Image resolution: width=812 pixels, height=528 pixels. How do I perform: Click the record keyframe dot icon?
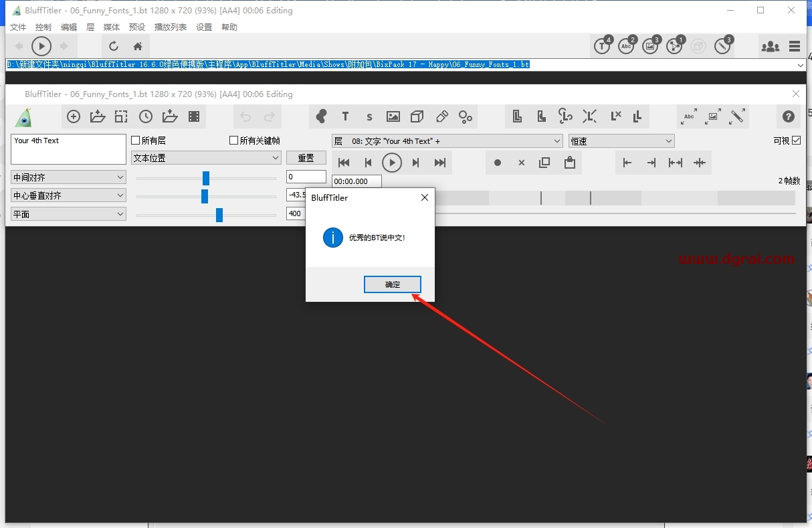tap(498, 163)
